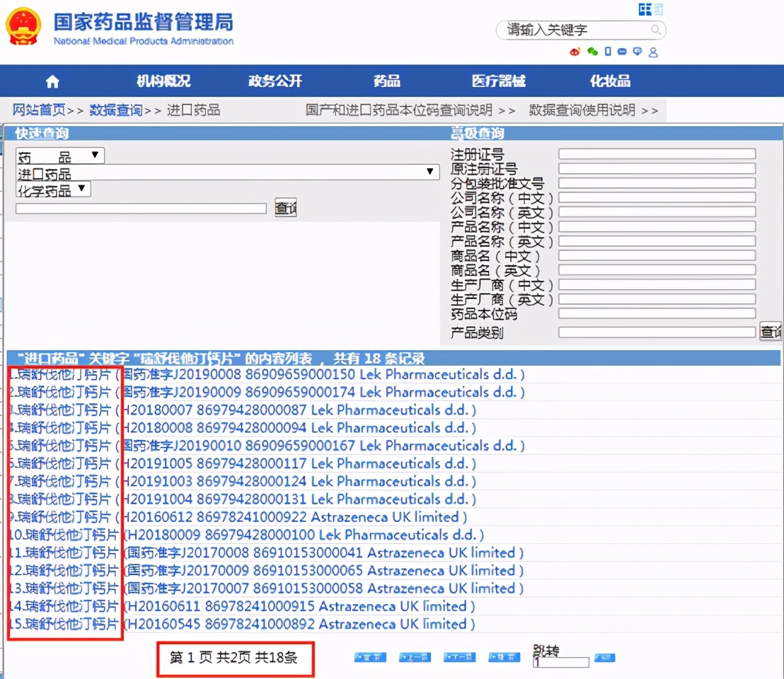Click the NMPA emblem logo at top left
The image size is (784, 679).
coord(23,28)
